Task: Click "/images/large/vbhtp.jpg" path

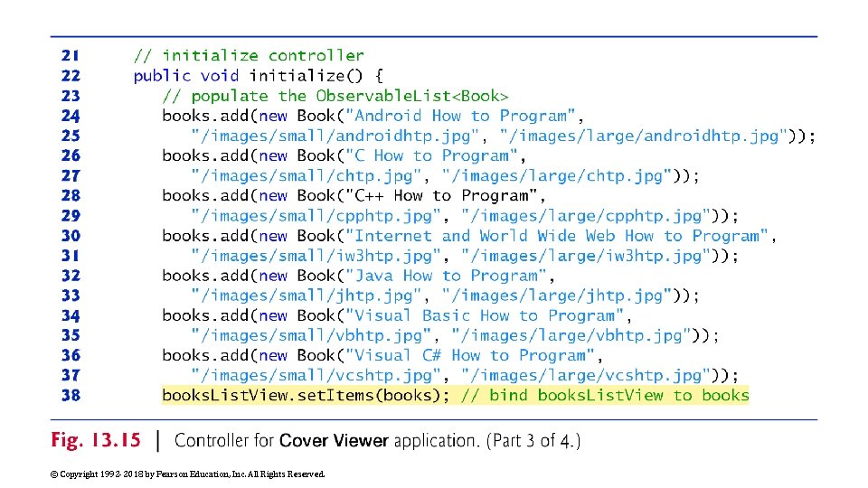Action: (571, 335)
